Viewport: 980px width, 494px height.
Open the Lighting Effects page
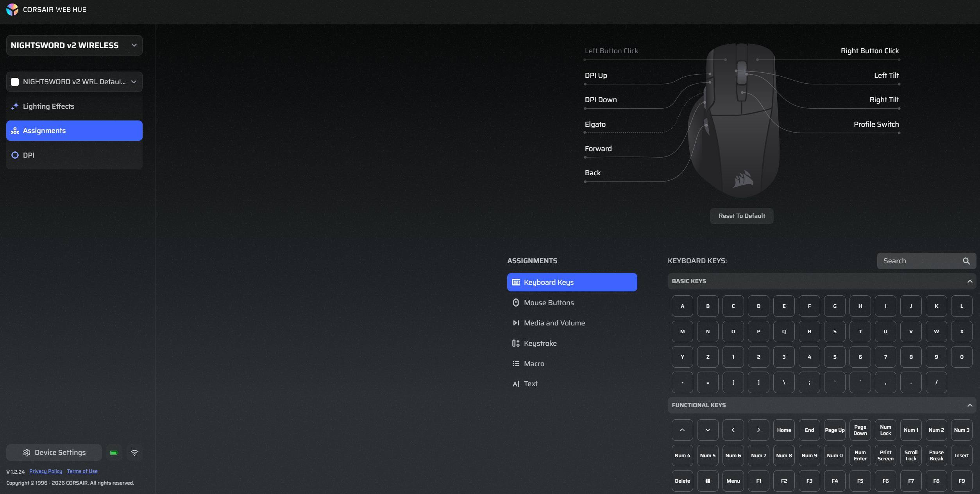pos(74,106)
